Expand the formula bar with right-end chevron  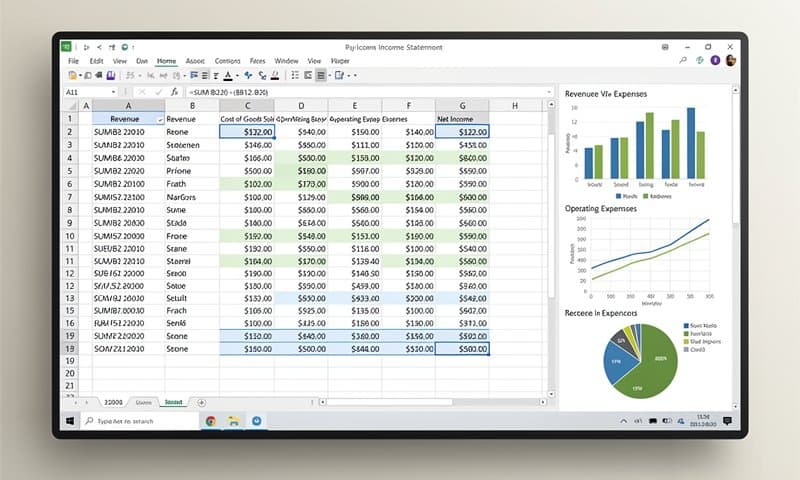pyautogui.click(x=549, y=92)
